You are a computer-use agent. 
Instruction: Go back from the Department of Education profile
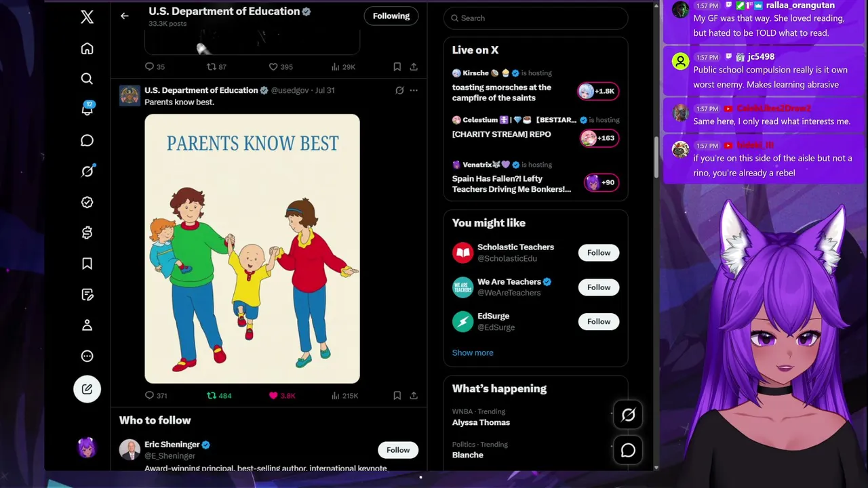click(x=124, y=16)
